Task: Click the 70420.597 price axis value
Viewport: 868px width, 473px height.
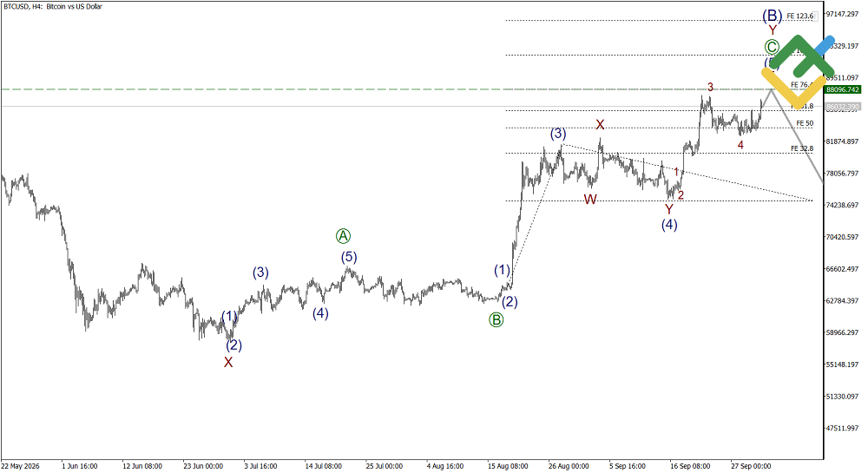Action: coord(843,237)
